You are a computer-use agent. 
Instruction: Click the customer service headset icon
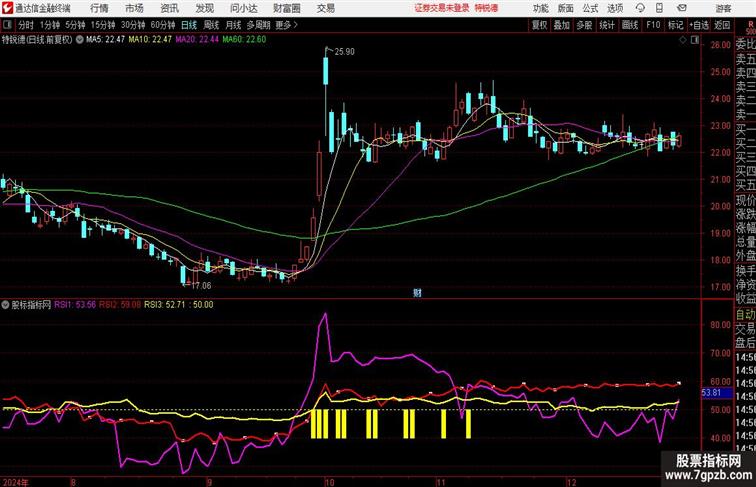[640, 8]
